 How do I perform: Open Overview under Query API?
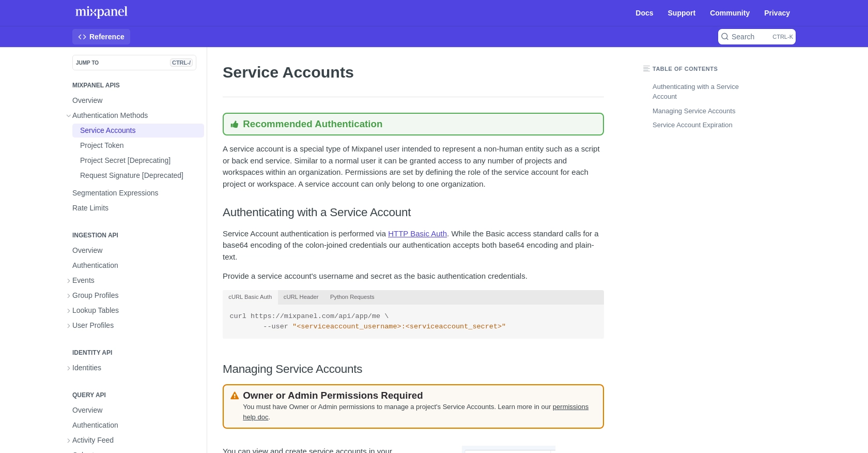tap(87, 410)
